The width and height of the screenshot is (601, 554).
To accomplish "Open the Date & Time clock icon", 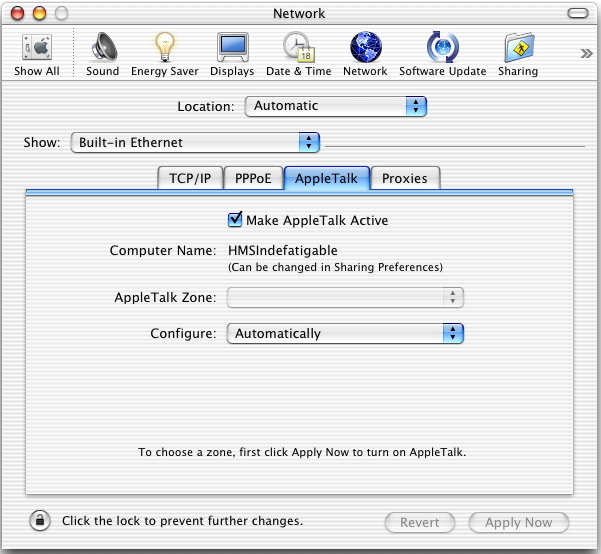I will click(x=299, y=48).
